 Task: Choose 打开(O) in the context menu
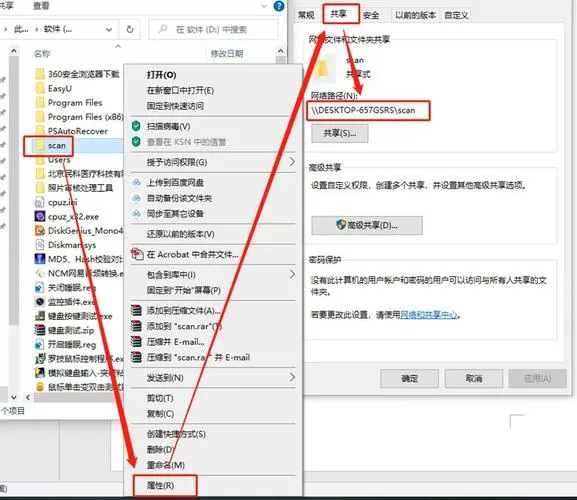pos(161,75)
